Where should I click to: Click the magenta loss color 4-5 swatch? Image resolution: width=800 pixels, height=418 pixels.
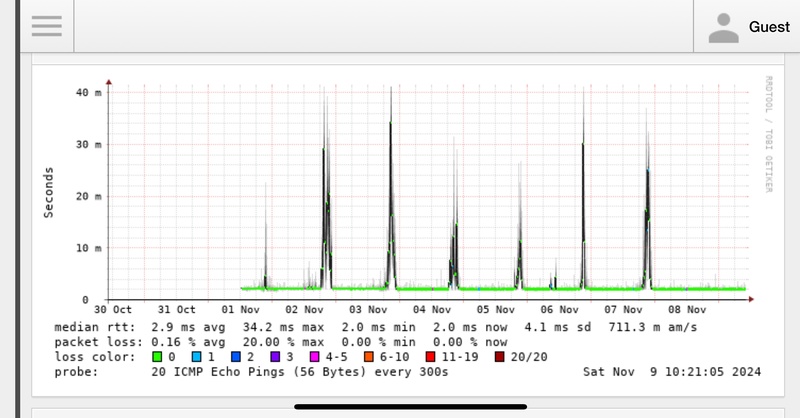tap(314, 357)
